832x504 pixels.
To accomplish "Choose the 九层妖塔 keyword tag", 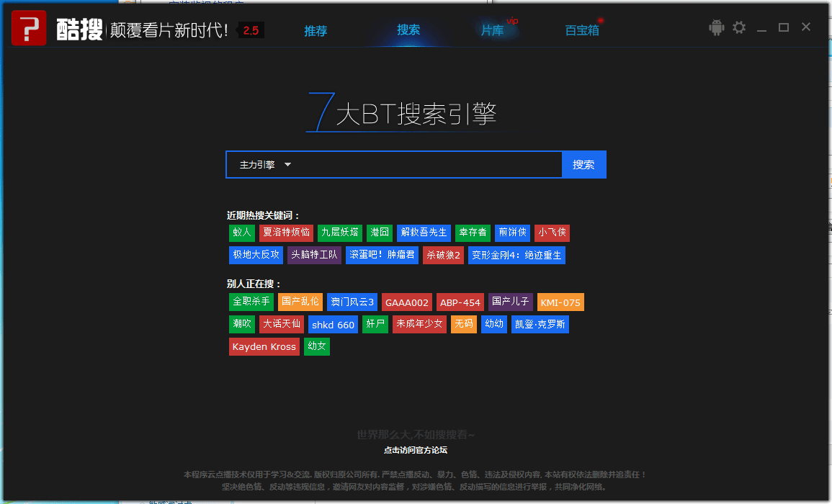I will click(340, 233).
